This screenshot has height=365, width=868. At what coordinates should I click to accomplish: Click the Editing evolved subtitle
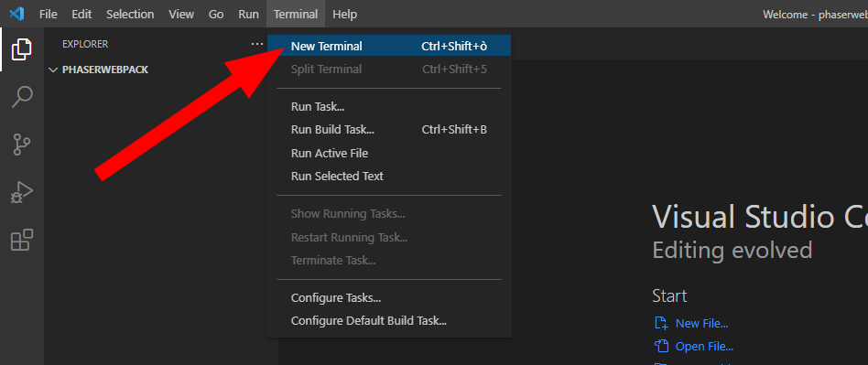[x=732, y=251]
